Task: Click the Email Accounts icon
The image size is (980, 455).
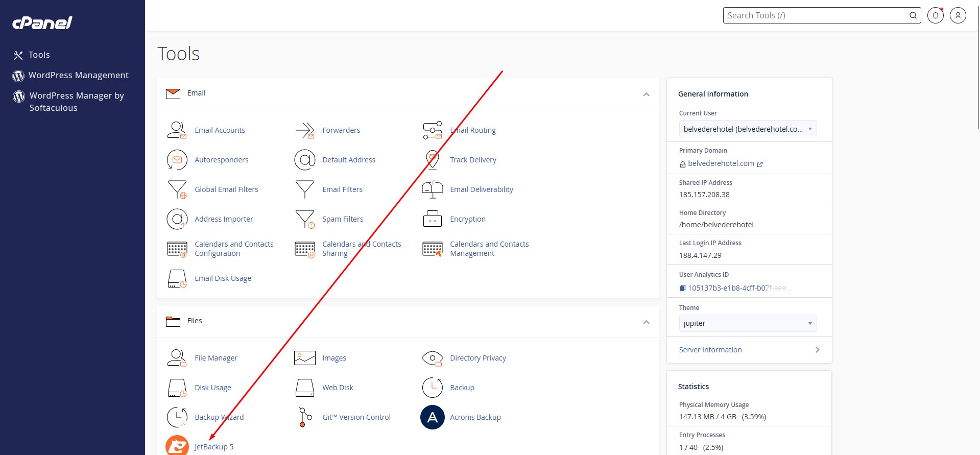Action: pyautogui.click(x=177, y=130)
